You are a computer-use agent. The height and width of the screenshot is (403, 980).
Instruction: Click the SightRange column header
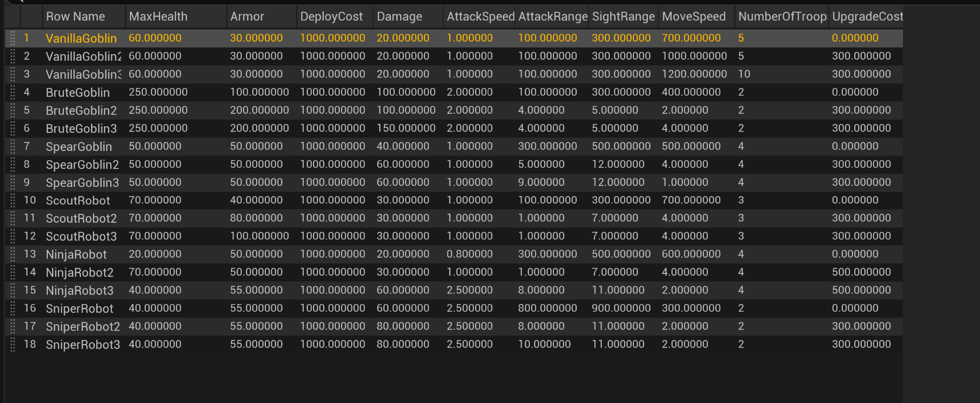click(x=623, y=17)
